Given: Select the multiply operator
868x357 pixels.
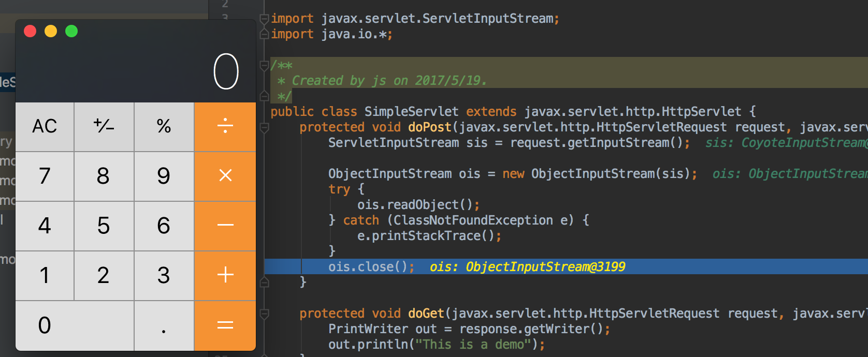Looking at the screenshot, I should click(x=225, y=176).
